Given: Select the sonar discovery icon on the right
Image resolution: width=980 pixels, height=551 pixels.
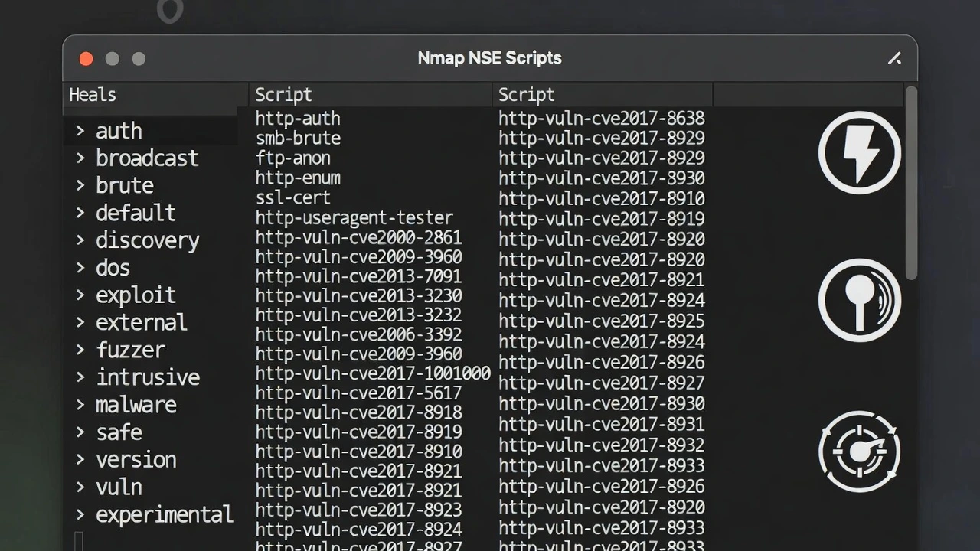Looking at the screenshot, I should click(859, 299).
